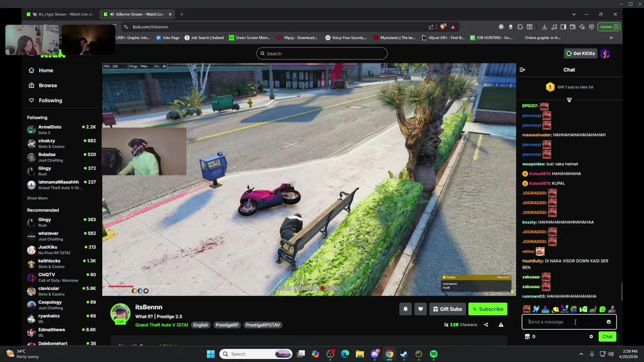
Task: Open keithlocks channel avatar
Action: [x=31, y=263]
